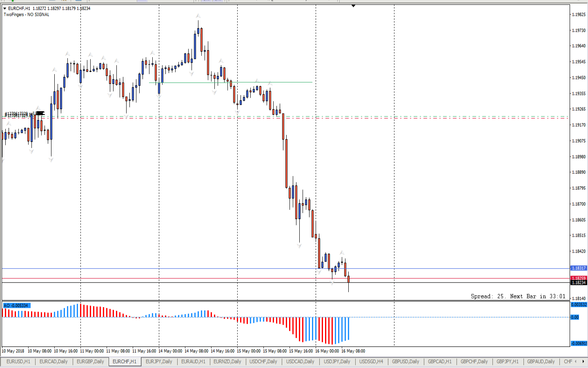588x368 pixels.
Task: Open the USDSGD,H4 chart tab
Action: click(371, 361)
